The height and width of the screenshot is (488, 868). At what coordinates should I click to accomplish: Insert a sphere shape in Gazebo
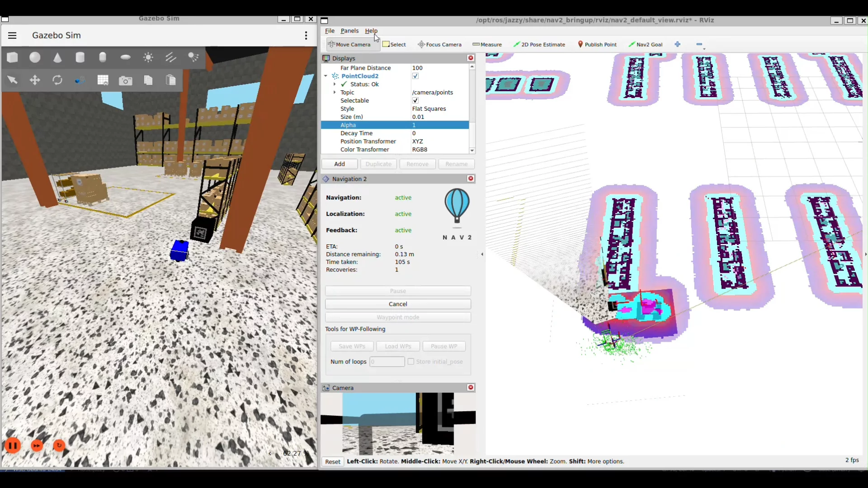tap(35, 57)
